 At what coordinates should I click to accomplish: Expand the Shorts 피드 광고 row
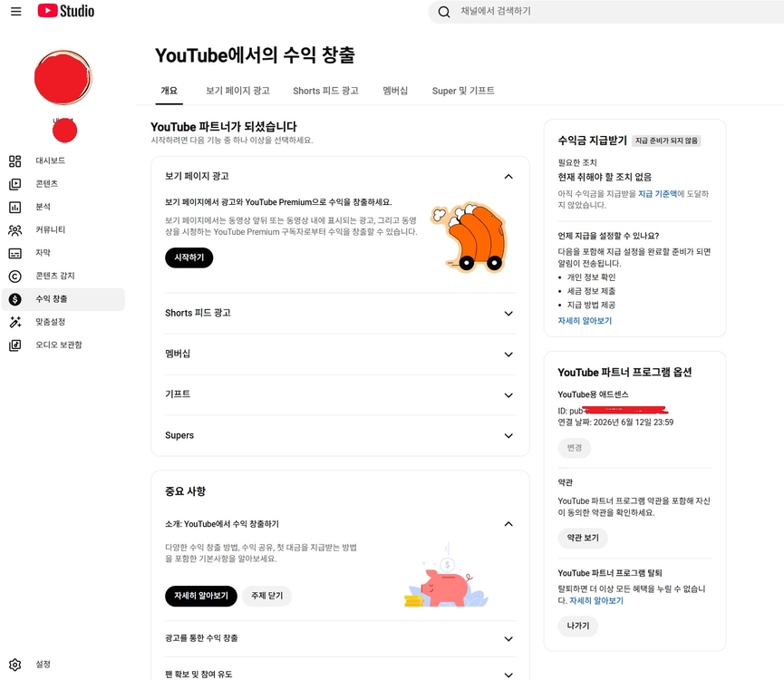(x=340, y=313)
